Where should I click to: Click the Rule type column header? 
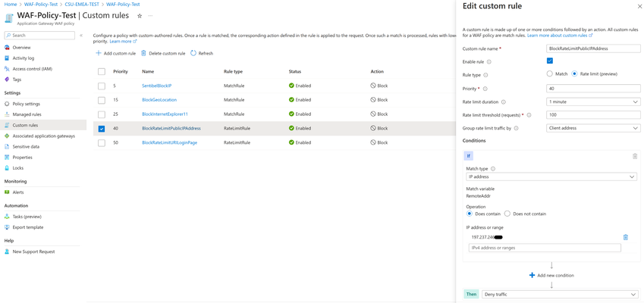point(233,71)
